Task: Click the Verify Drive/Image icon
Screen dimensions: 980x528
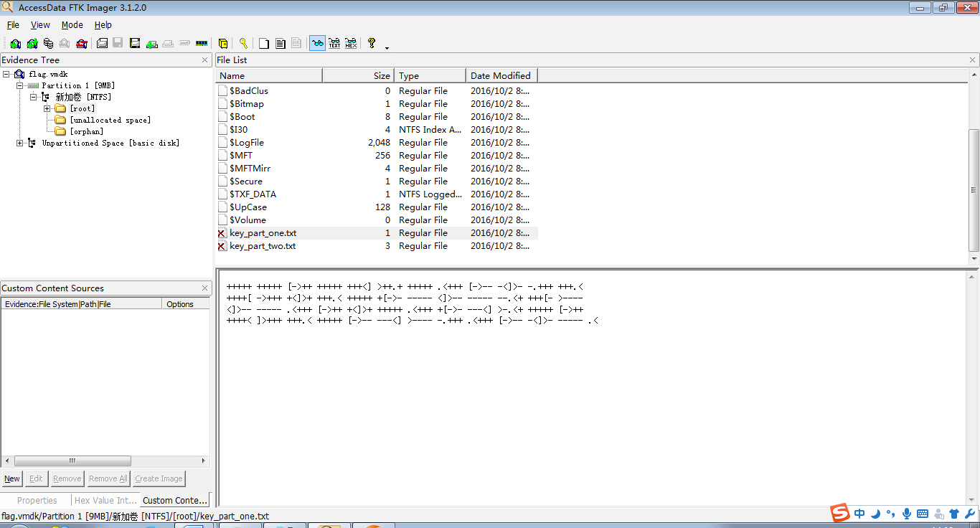Action: pyautogui.click(x=184, y=43)
